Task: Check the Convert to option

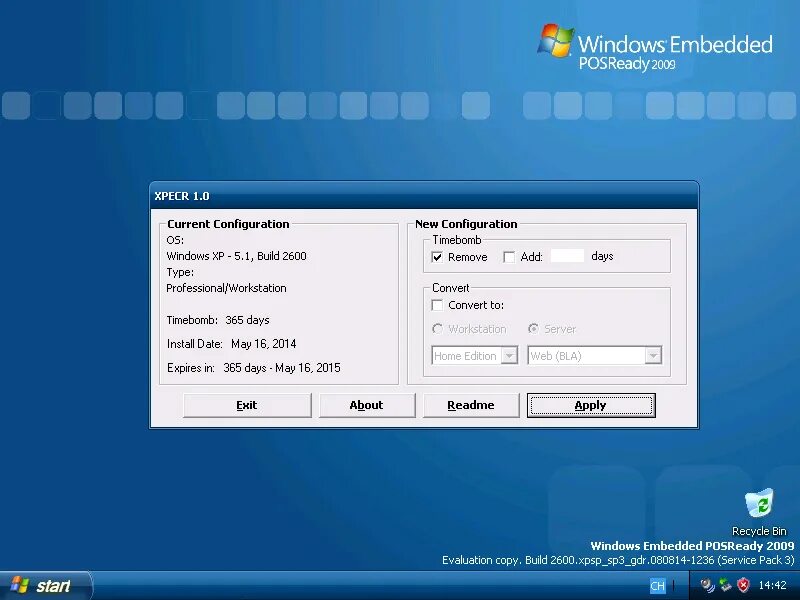Action: [436, 305]
